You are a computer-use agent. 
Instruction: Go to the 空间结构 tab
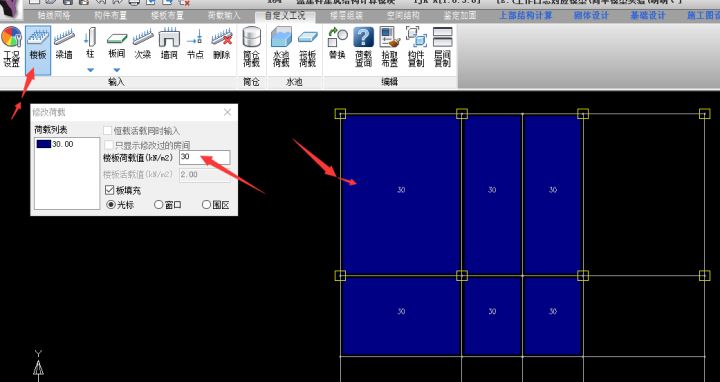coord(403,16)
